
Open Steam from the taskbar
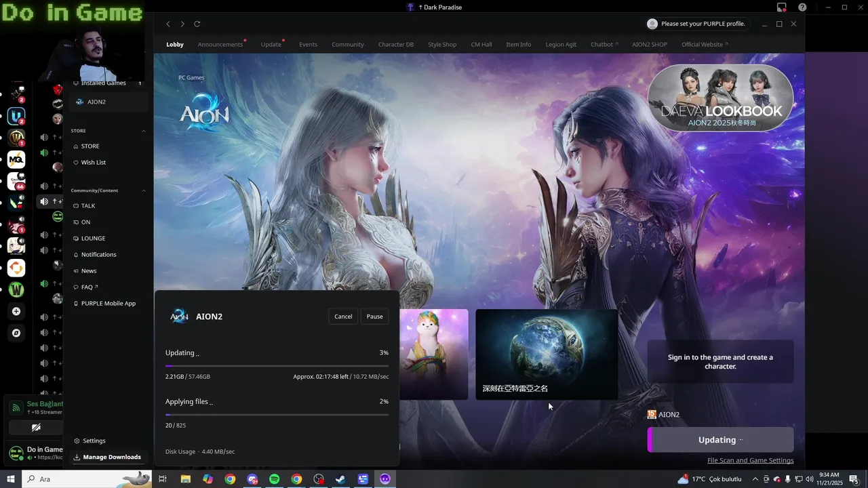pos(340,479)
